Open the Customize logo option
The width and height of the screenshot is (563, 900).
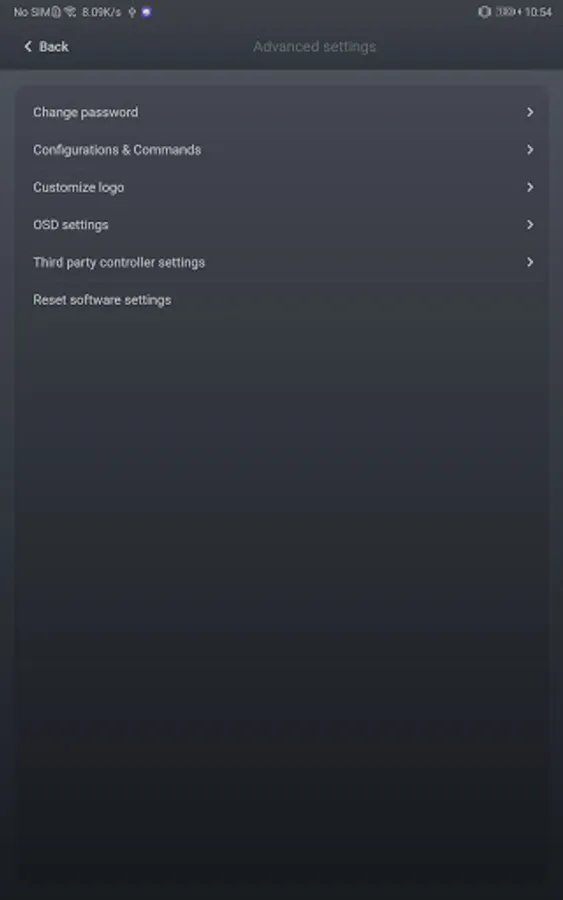tap(282, 187)
